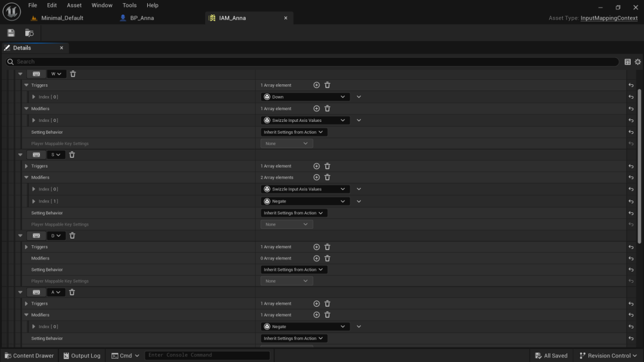Click the Details search field
The height and width of the screenshot is (362, 644).
click(x=314, y=62)
